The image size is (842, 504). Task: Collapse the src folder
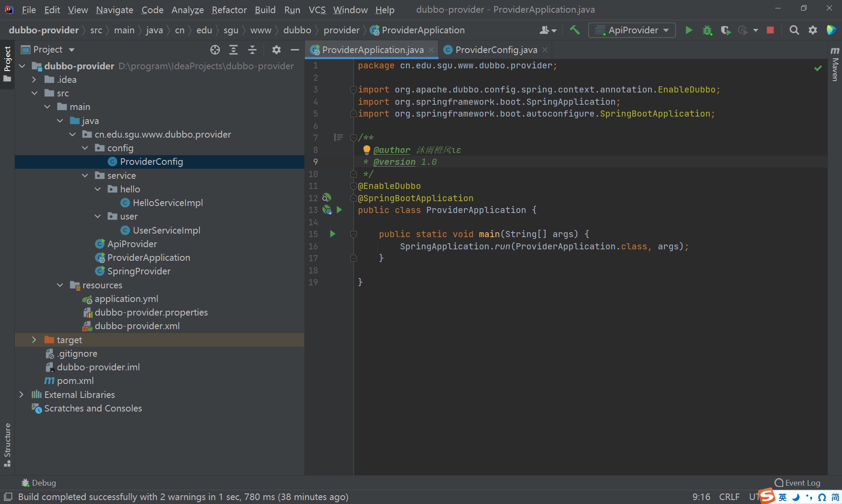[34, 93]
